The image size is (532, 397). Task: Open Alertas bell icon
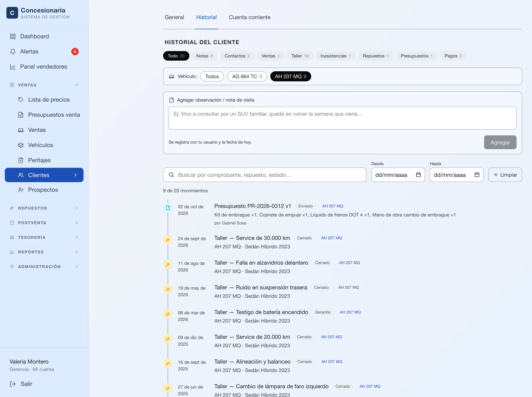click(13, 52)
